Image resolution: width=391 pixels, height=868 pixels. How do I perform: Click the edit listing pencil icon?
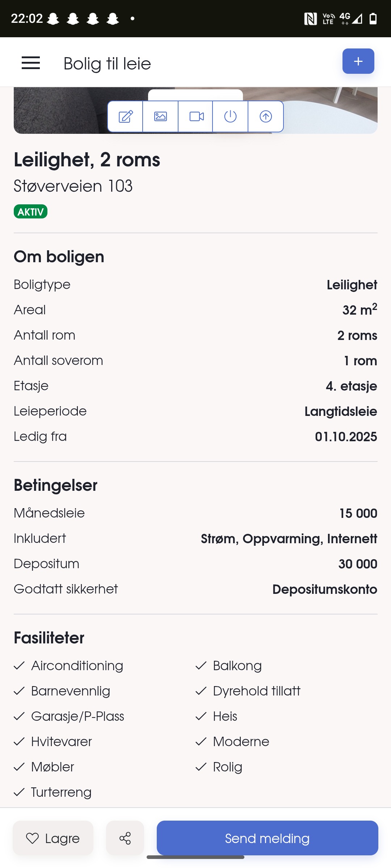[125, 116]
